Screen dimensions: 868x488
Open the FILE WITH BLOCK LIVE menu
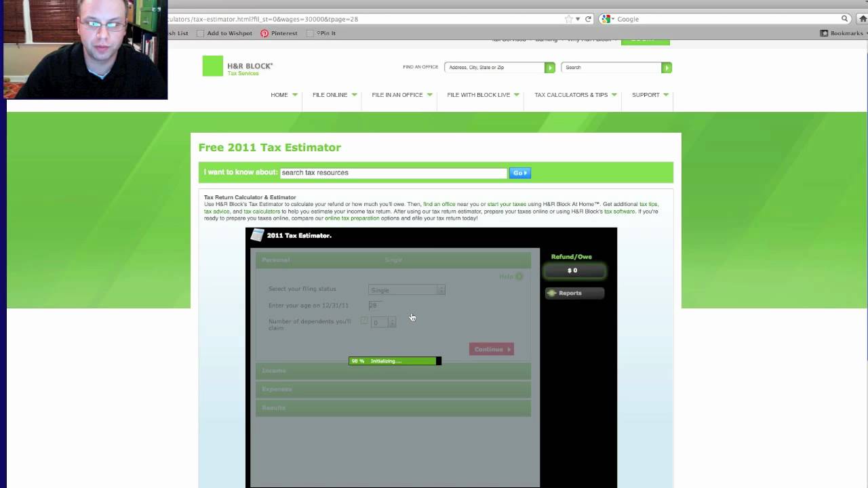point(484,95)
